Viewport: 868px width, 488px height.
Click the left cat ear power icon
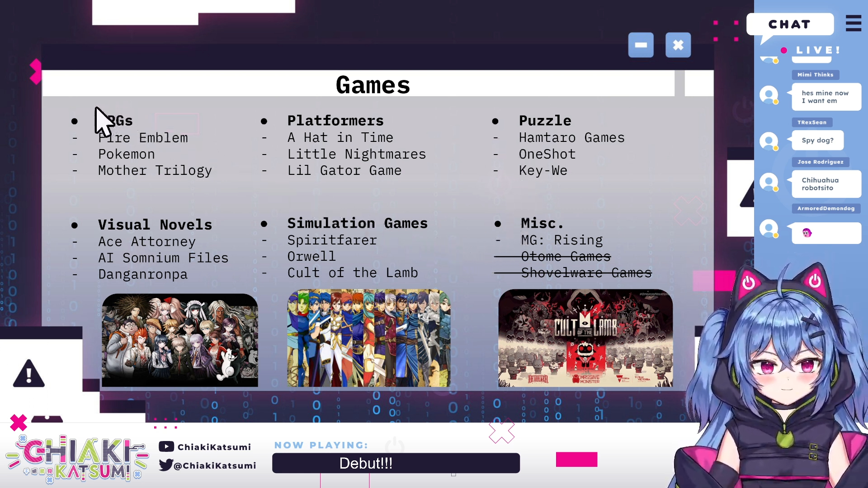(x=748, y=283)
